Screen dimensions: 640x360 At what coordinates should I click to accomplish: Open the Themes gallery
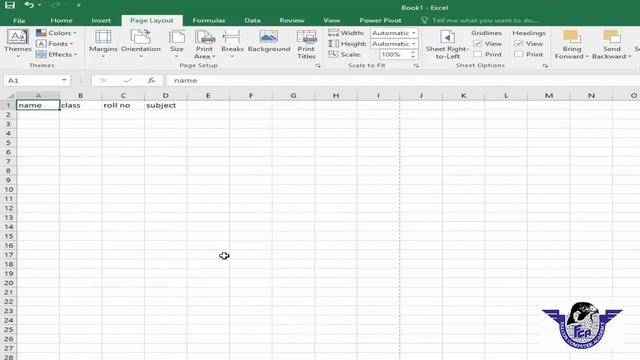click(18, 44)
